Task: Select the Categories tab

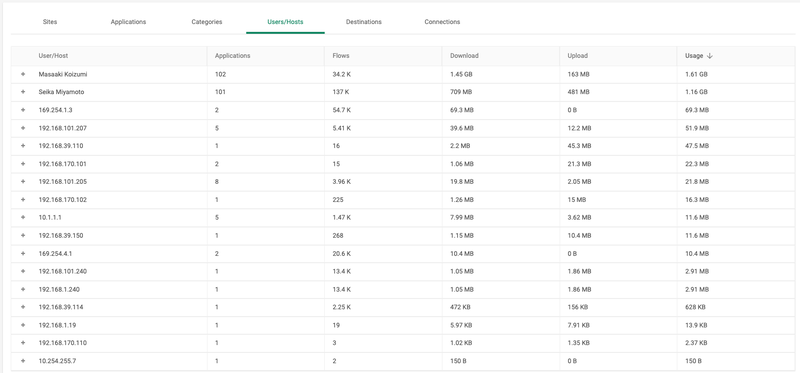Action: 207,22
